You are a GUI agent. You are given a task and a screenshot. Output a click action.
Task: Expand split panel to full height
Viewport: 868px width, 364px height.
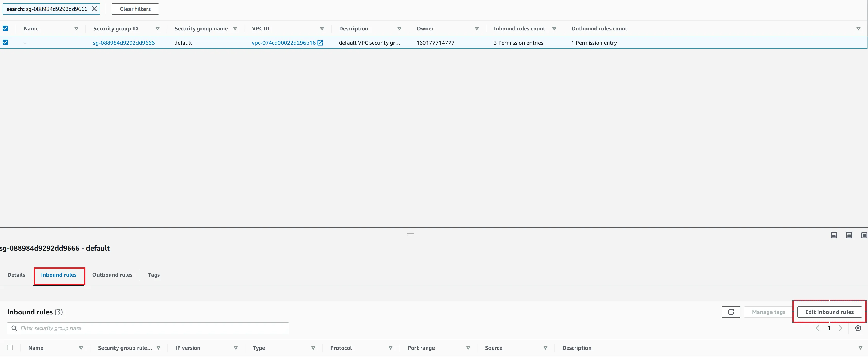(x=864, y=235)
